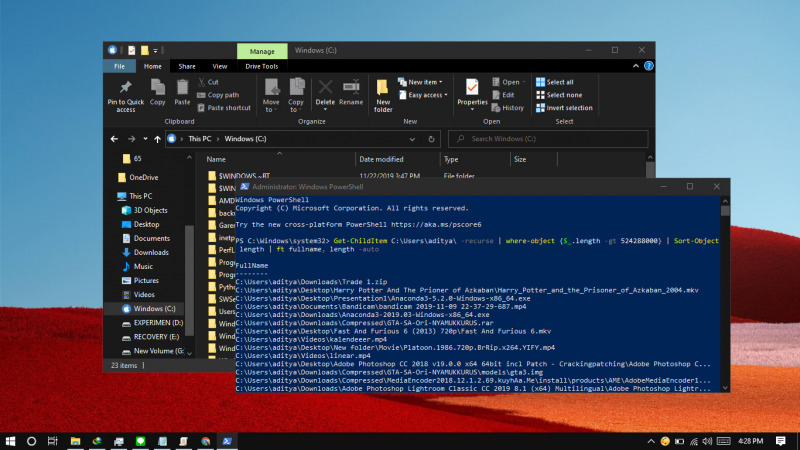Open File Explorer help icon

coord(648,66)
